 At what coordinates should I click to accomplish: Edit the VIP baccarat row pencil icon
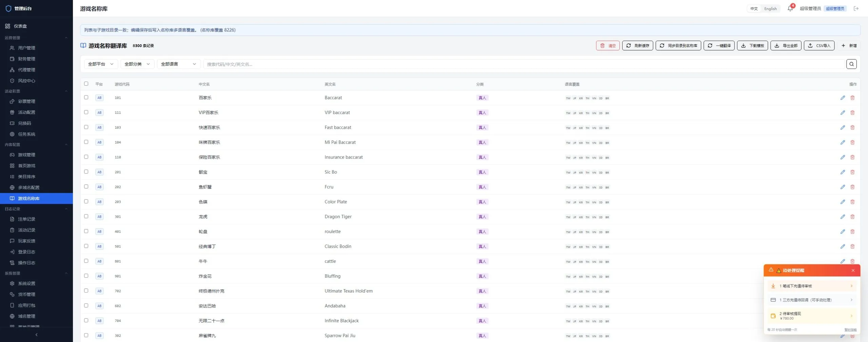click(x=843, y=113)
